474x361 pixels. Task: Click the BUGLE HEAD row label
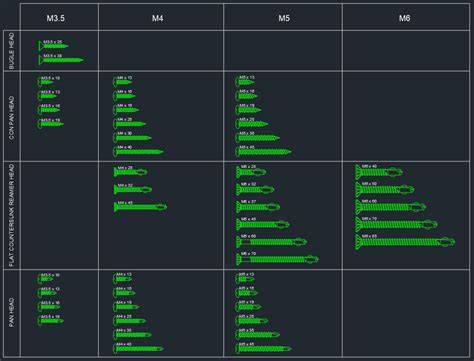pyautogui.click(x=12, y=51)
